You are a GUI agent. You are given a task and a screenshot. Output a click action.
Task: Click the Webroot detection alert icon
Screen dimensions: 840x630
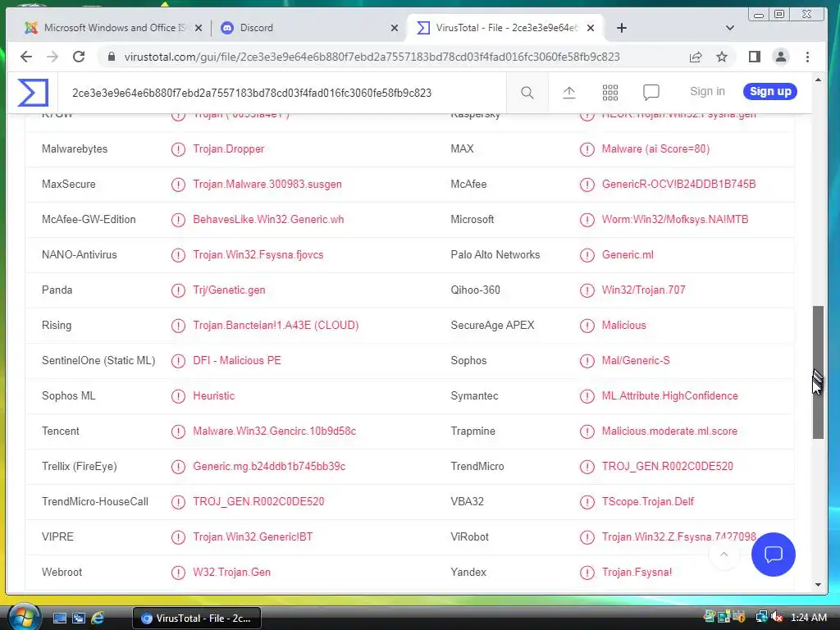coord(178,572)
